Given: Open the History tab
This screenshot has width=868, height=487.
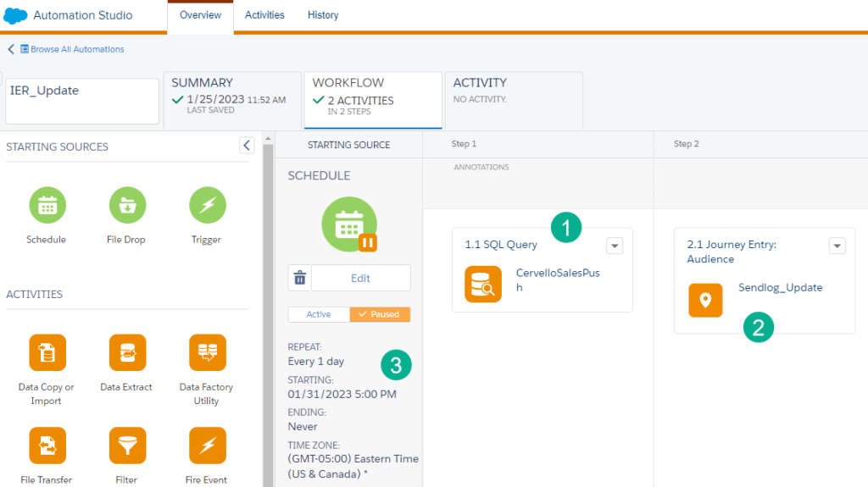Looking at the screenshot, I should [x=323, y=15].
